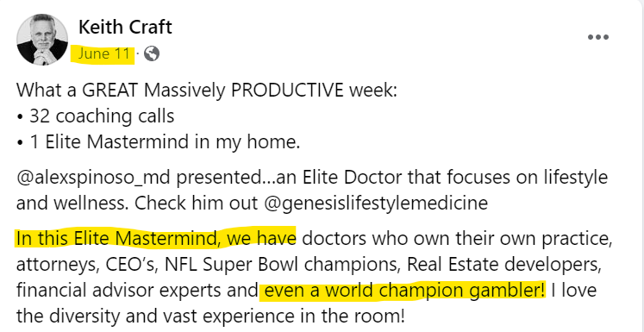Click highlighted "even a world champion gambler!" phrase

point(405,291)
